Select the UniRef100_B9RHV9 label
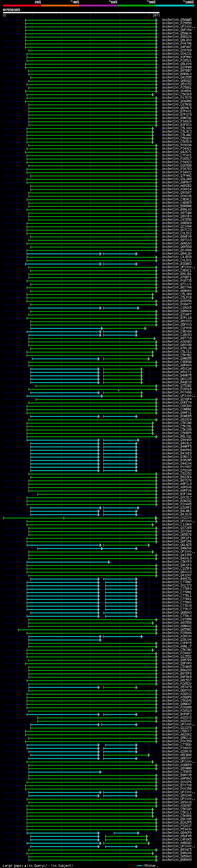 click(x=177, y=860)
